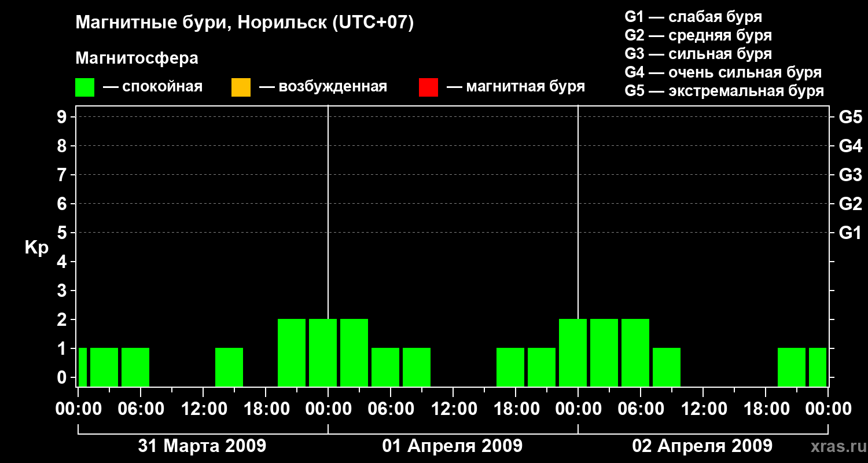
Task: Click the 00:00 label starting 31 Марта
Action: coord(78,409)
